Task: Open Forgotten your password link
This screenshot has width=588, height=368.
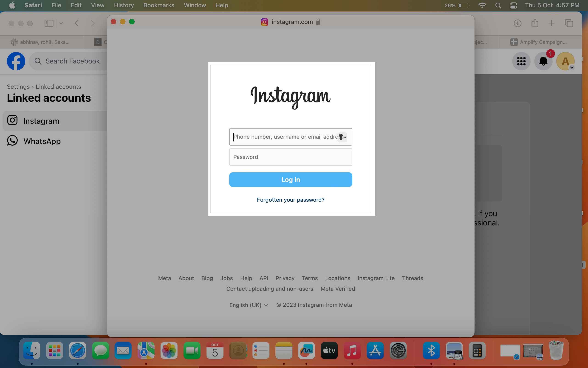Action: point(291,200)
